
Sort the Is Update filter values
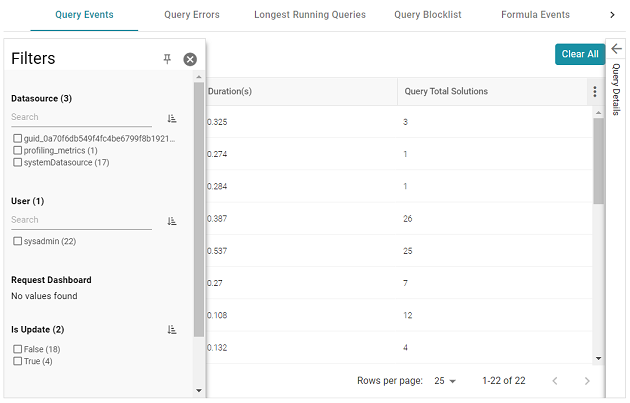point(172,330)
